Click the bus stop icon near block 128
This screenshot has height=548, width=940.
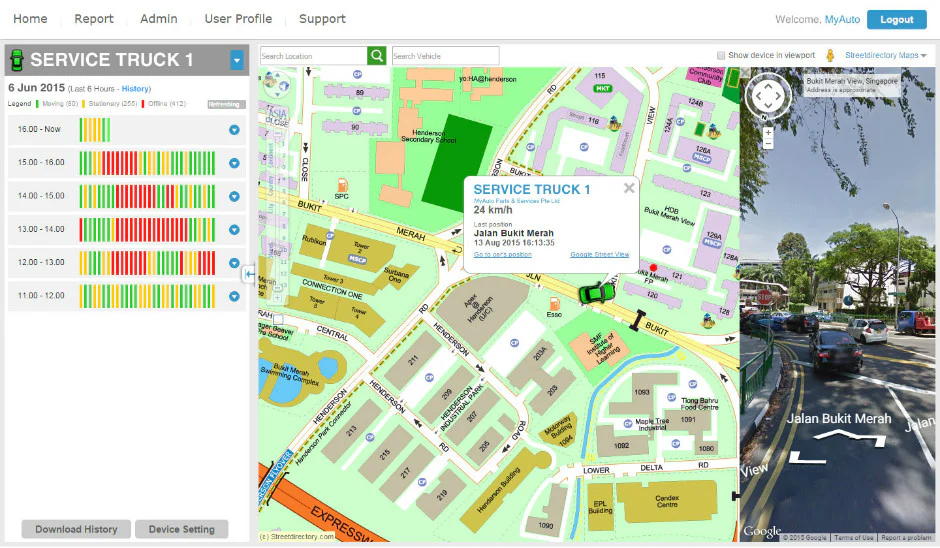click(x=709, y=321)
